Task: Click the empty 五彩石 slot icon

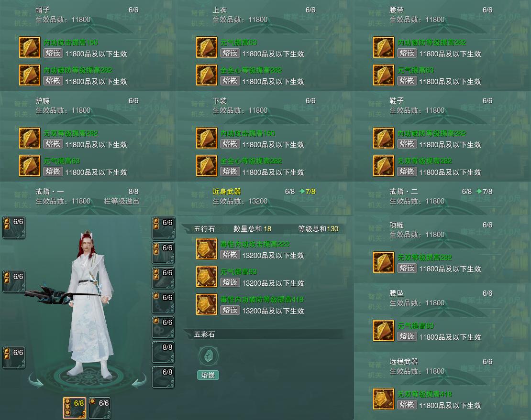Action: point(208,356)
